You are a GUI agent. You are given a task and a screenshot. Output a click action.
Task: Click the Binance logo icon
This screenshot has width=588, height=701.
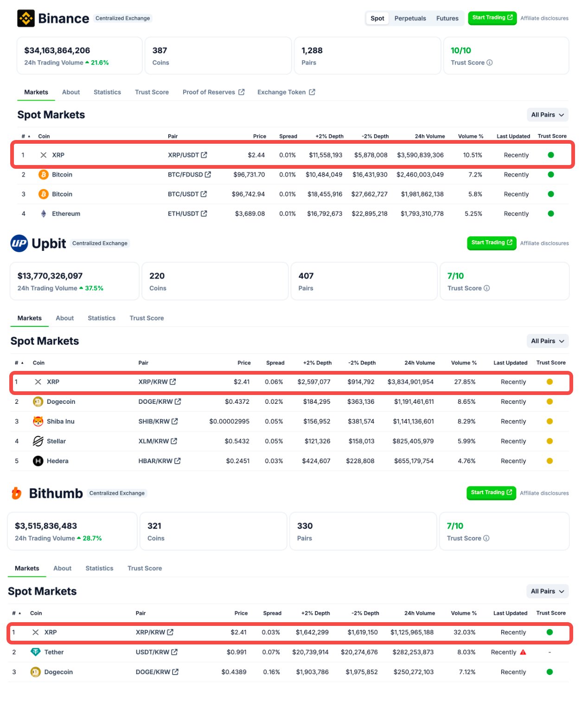pyautogui.click(x=26, y=19)
